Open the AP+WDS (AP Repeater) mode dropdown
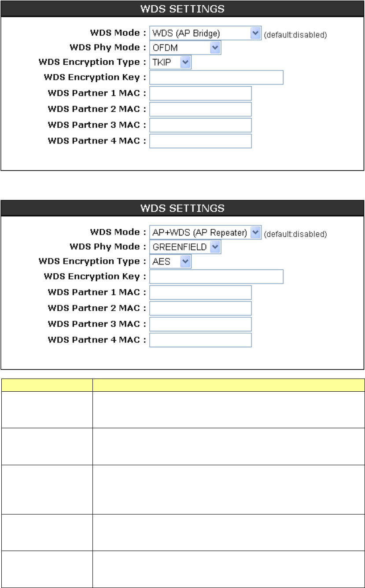Image resolution: width=365 pixels, height=588 pixels. (x=205, y=232)
